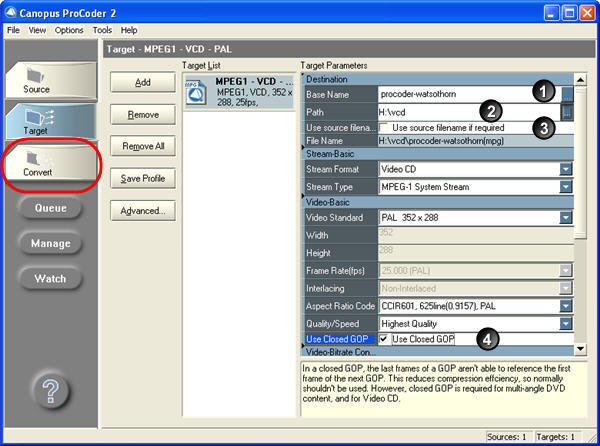Open Advanced target settings

143,211
